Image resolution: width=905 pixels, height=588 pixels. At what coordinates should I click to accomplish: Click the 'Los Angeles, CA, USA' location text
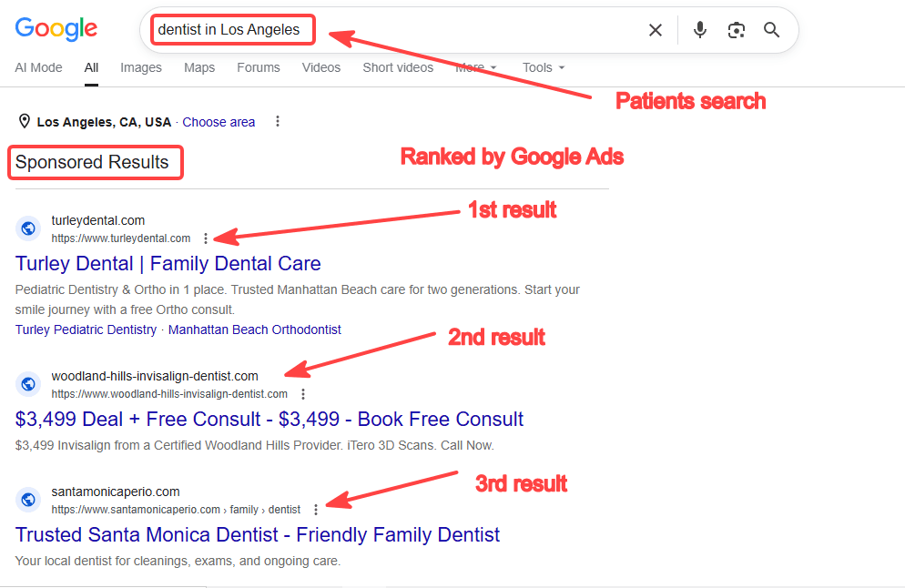click(x=104, y=122)
